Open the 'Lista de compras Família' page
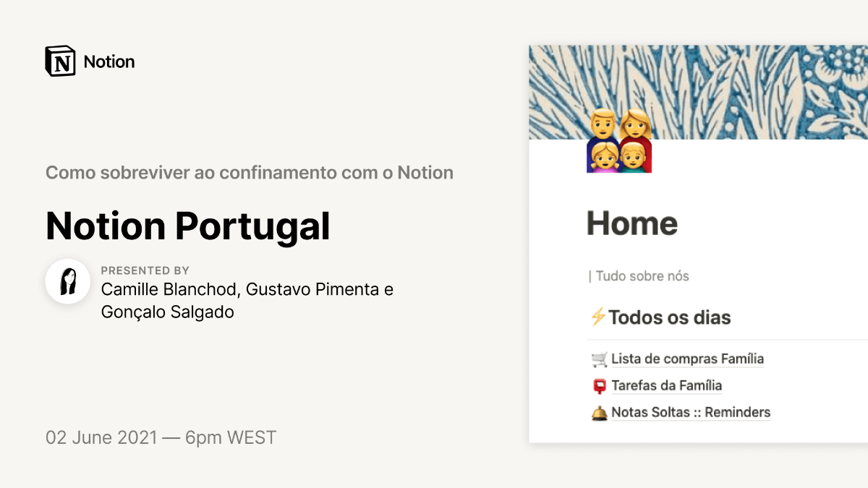868x488 pixels. (687, 359)
